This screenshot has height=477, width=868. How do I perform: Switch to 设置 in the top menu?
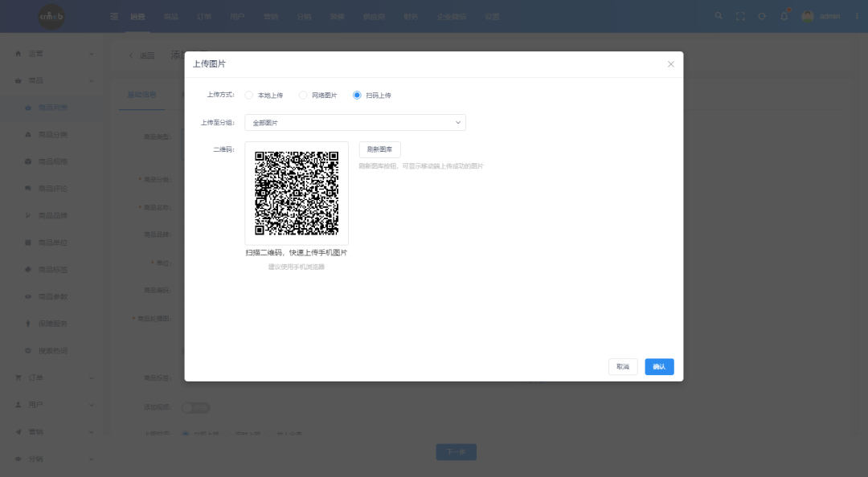pyautogui.click(x=492, y=15)
